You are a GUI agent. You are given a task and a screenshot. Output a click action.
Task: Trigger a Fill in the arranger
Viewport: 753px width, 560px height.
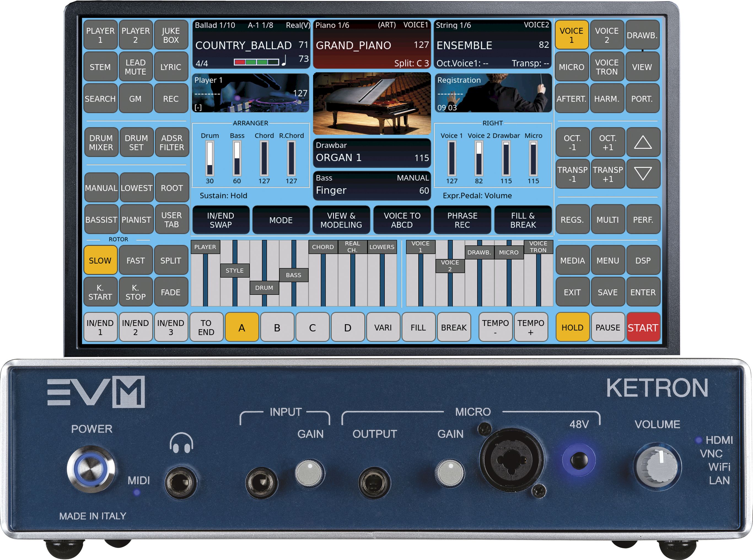[x=419, y=327]
